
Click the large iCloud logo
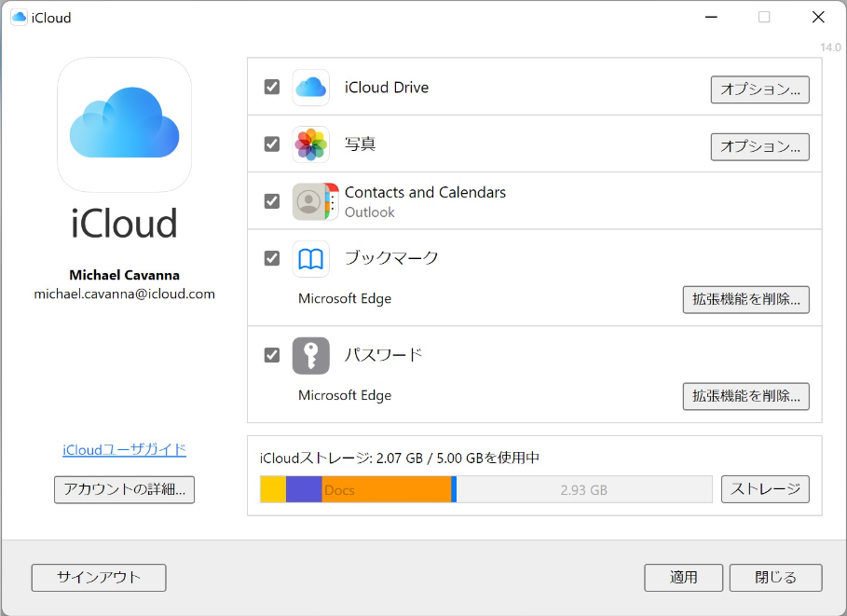pos(124,124)
